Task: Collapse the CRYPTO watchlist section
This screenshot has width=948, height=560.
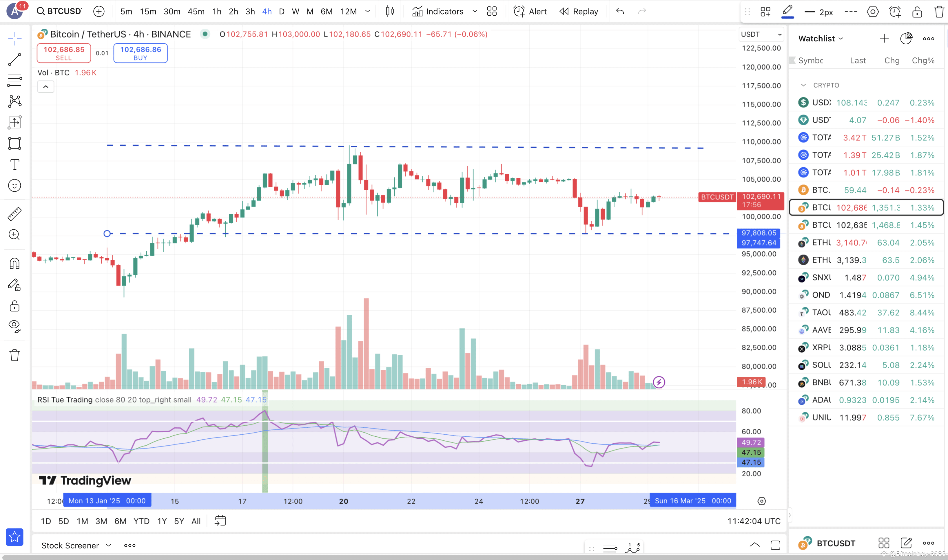Action: click(x=804, y=85)
